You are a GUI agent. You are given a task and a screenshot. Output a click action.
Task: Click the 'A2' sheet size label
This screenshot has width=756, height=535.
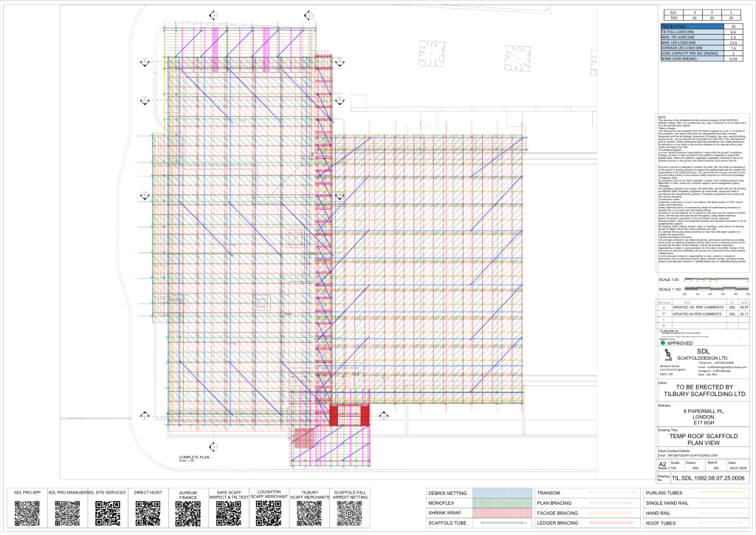coord(662,464)
